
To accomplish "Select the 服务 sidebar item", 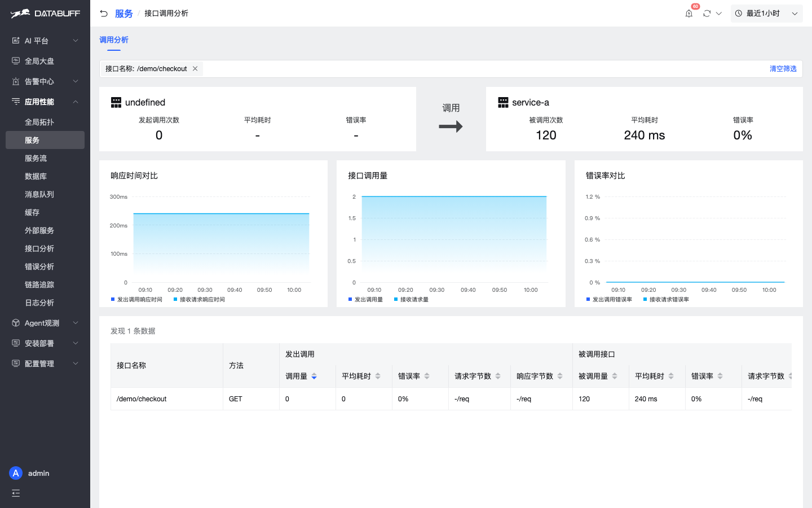I will click(x=45, y=140).
